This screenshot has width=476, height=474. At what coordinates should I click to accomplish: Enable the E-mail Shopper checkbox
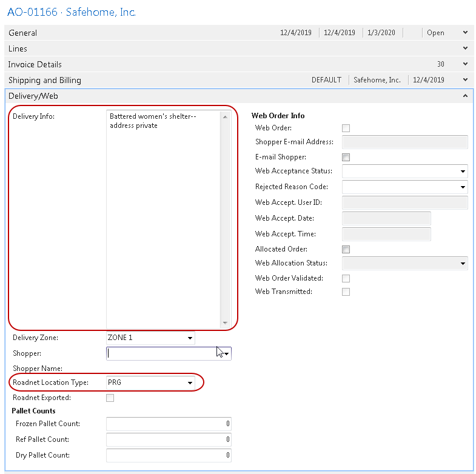(346, 157)
